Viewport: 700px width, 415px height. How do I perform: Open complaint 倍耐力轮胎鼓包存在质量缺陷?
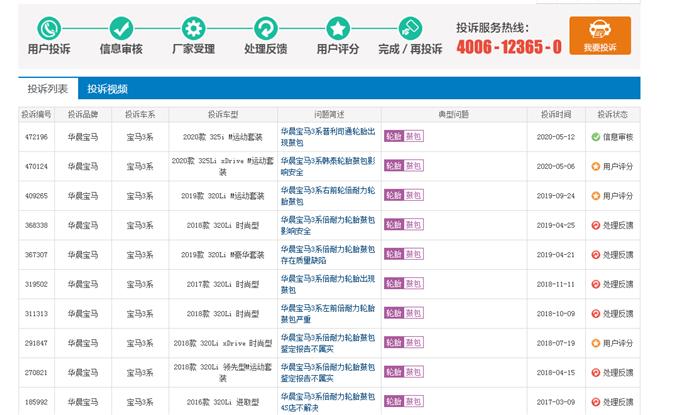pyautogui.click(x=328, y=255)
